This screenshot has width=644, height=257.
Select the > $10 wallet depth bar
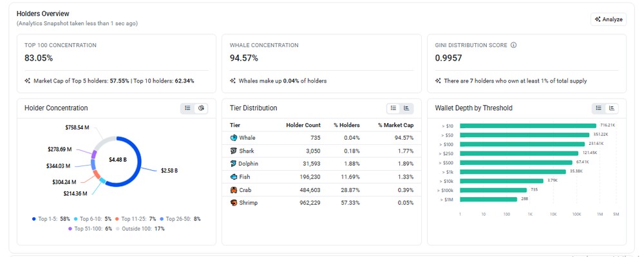click(x=528, y=126)
